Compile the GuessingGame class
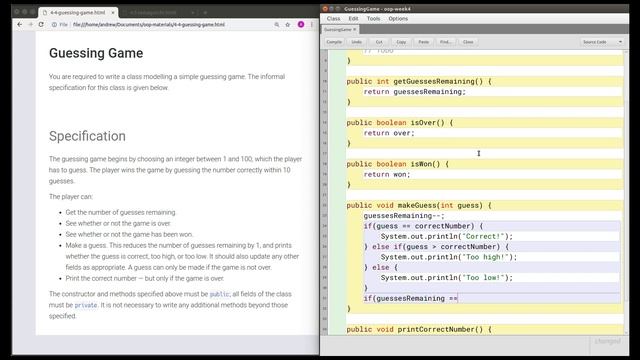Image resolution: width=640 pixels, height=360 pixels. [334, 42]
